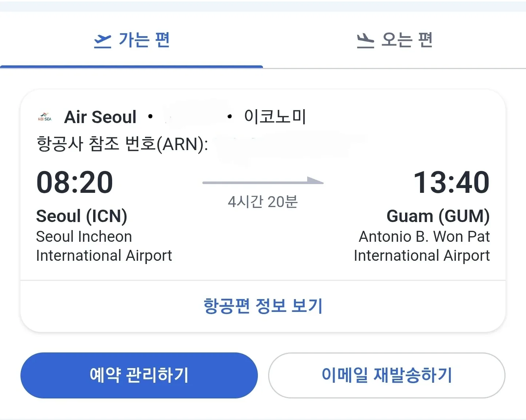Click the blue underline of the active tab
526x420 pixels.
coord(131,67)
